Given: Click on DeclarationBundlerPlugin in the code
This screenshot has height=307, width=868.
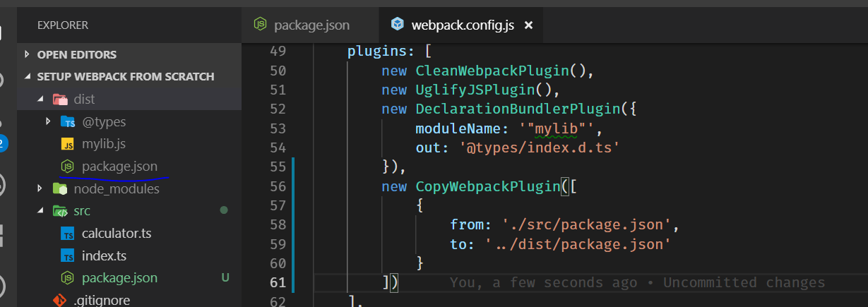Looking at the screenshot, I should (x=518, y=109).
